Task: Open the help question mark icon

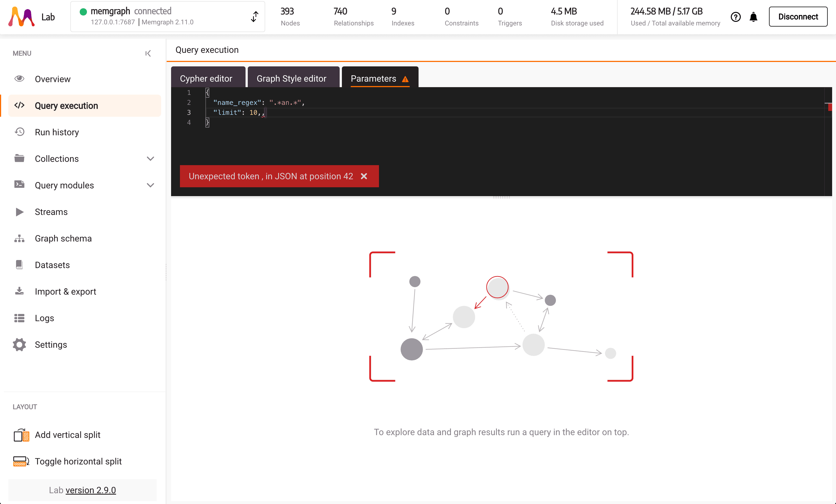Action: tap(735, 17)
